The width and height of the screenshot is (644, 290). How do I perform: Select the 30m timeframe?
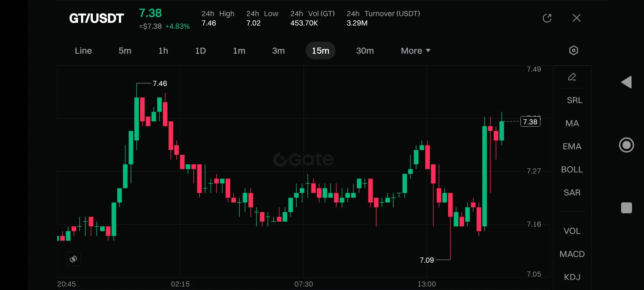tap(365, 51)
